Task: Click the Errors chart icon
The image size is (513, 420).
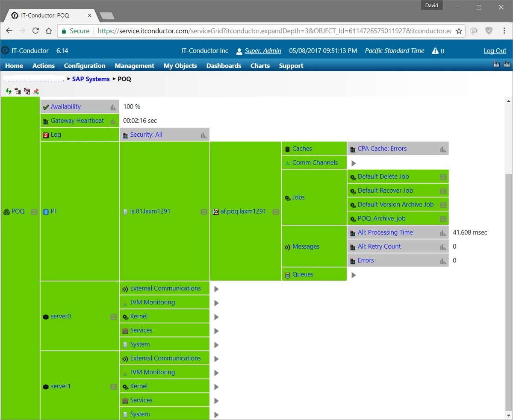Action: pyautogui.click(x=443, y=260)
